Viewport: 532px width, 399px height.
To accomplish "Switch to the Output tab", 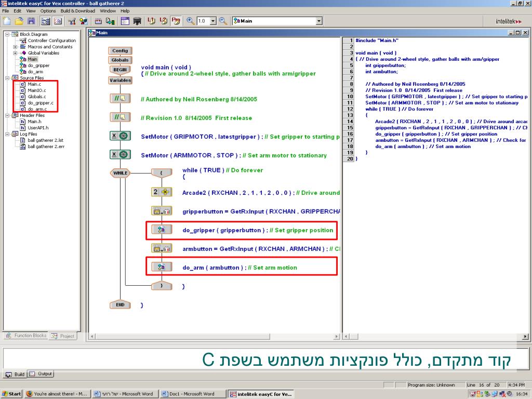I will point(41,374).
